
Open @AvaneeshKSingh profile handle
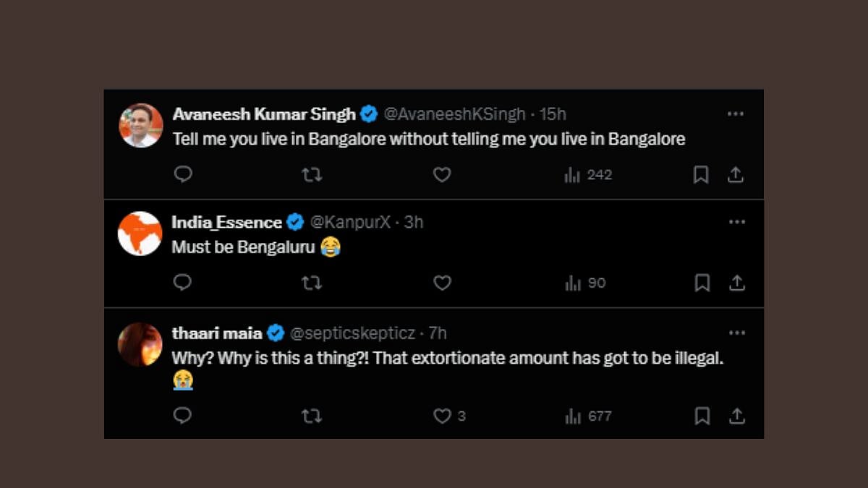coord(454,114)
